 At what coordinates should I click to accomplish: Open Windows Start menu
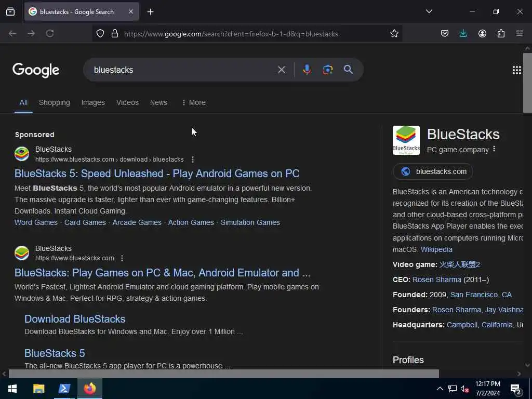(x=12, y=389)
